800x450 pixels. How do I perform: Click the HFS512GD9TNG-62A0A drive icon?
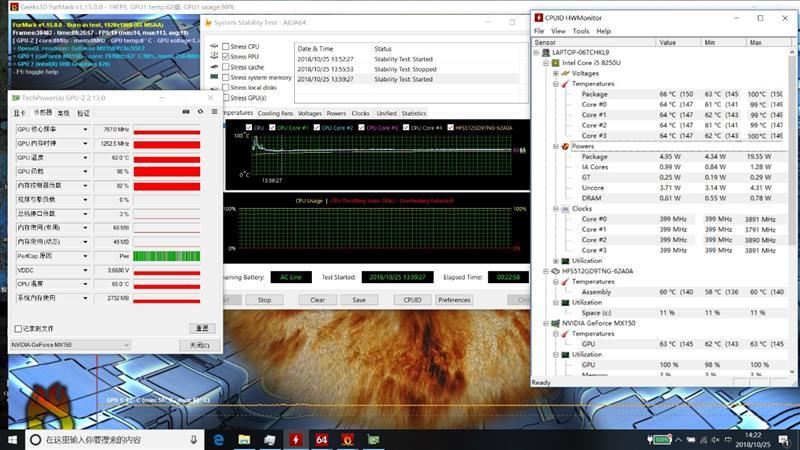point(556,271)
